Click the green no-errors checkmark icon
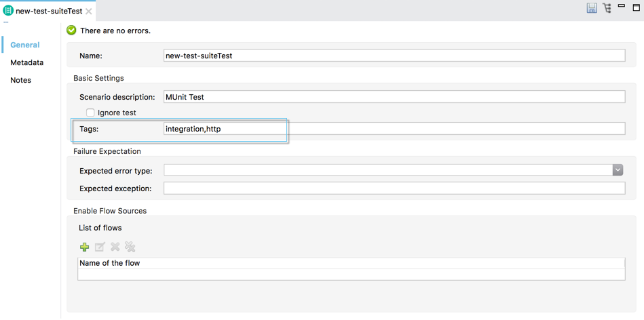 pyautogui.click(x=71, y=31)
